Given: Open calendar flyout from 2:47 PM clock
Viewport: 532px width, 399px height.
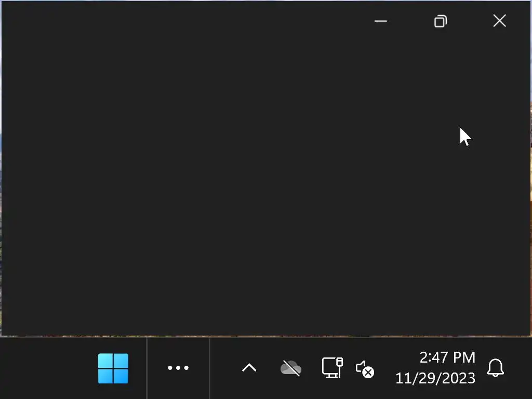Looking at the screenshot, I should [x=447, y=357].
